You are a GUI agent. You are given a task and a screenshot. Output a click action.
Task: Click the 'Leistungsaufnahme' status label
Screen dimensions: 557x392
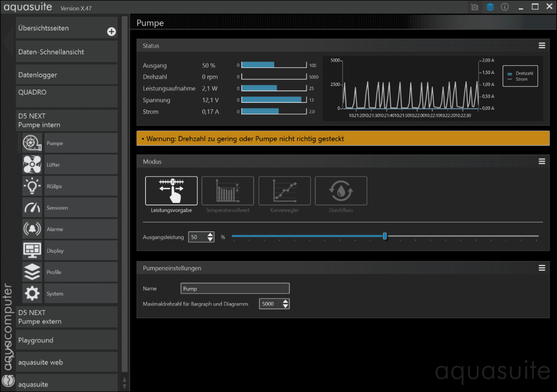(169, 88)
